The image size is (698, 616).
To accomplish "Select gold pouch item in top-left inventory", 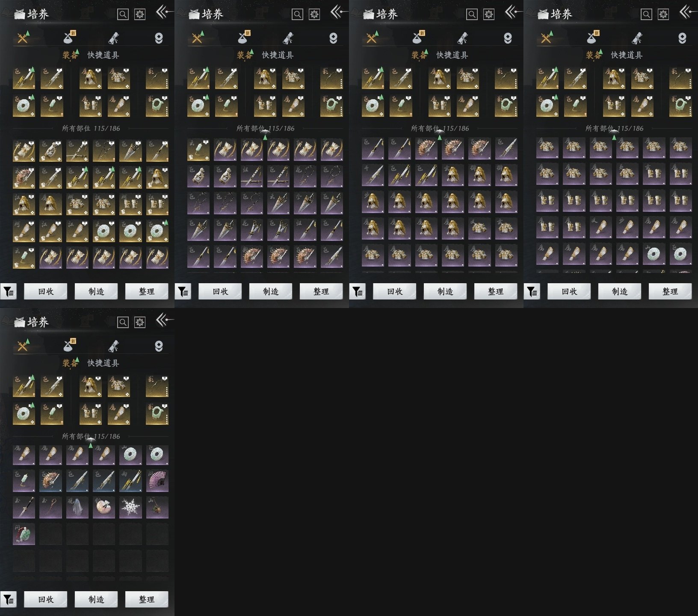I will click(x=50, y=150).
